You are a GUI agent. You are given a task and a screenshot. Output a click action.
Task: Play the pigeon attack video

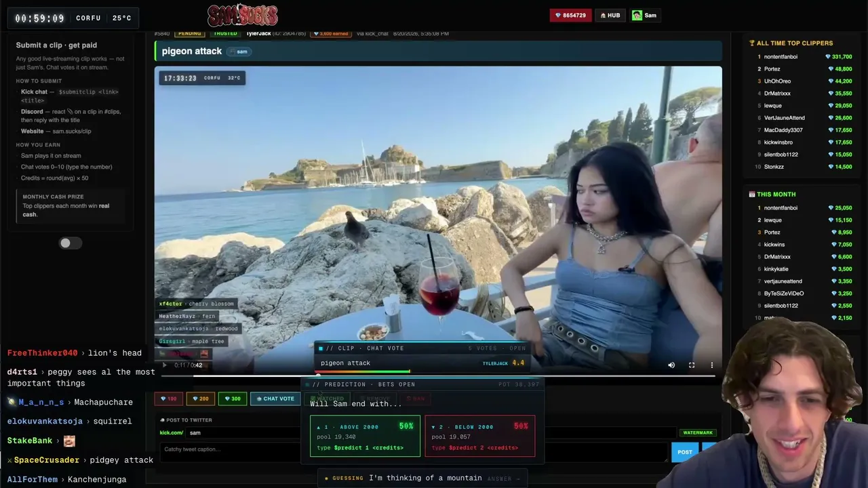[x=164, y=365]
